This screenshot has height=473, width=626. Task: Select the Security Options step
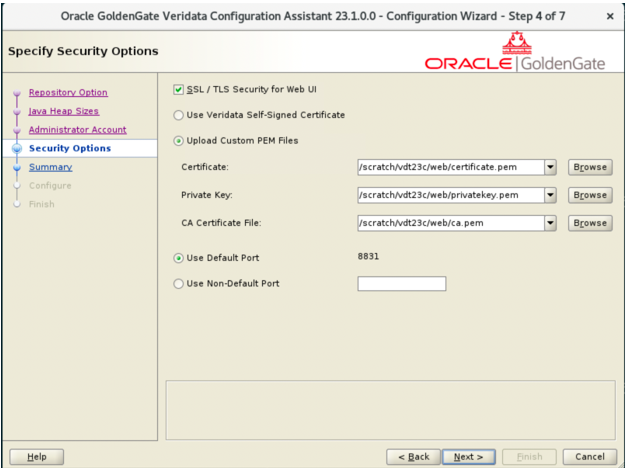click(x=70, y=148)
